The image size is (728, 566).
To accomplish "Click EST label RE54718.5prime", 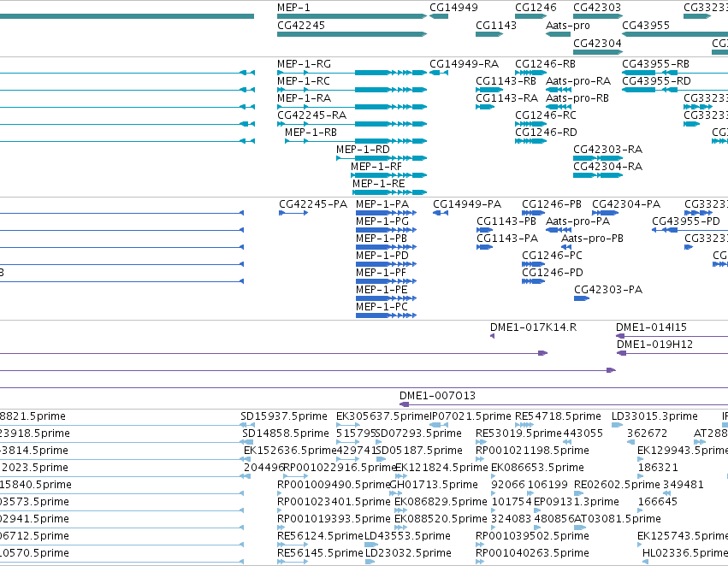I will coord(558,416).
